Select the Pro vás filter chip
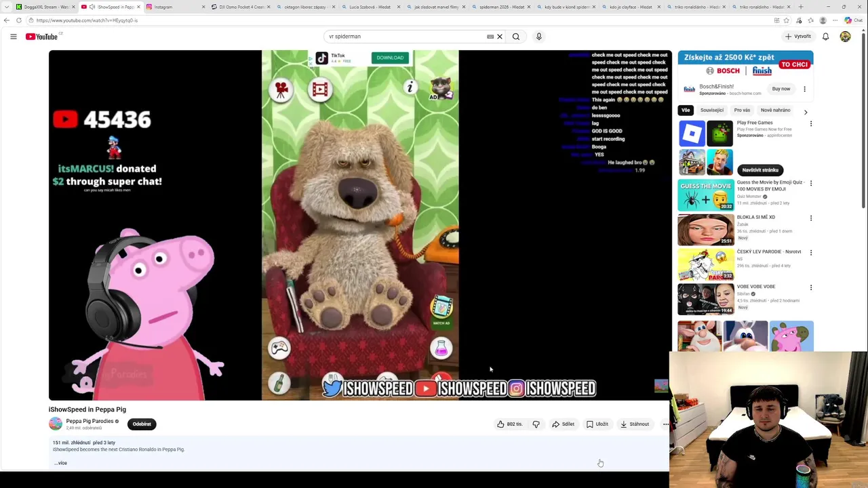Viewport: 868px width, 488px height. [x=742, y=110]
